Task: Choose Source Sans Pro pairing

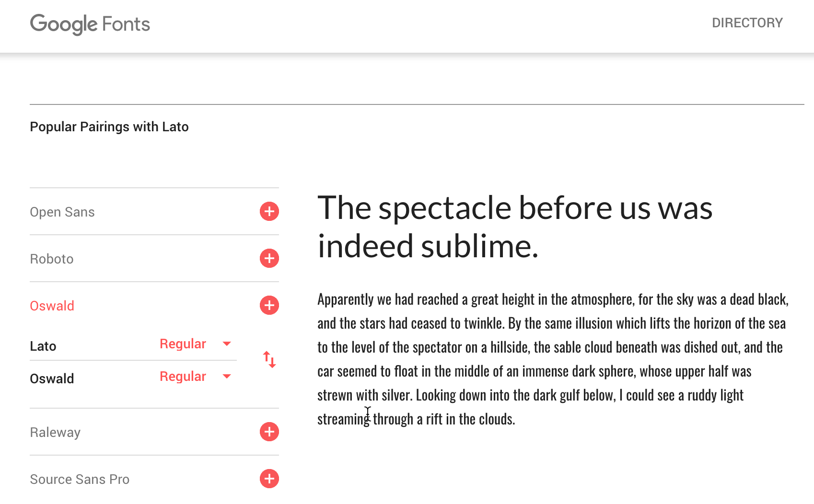Action: tap(80, 479)
